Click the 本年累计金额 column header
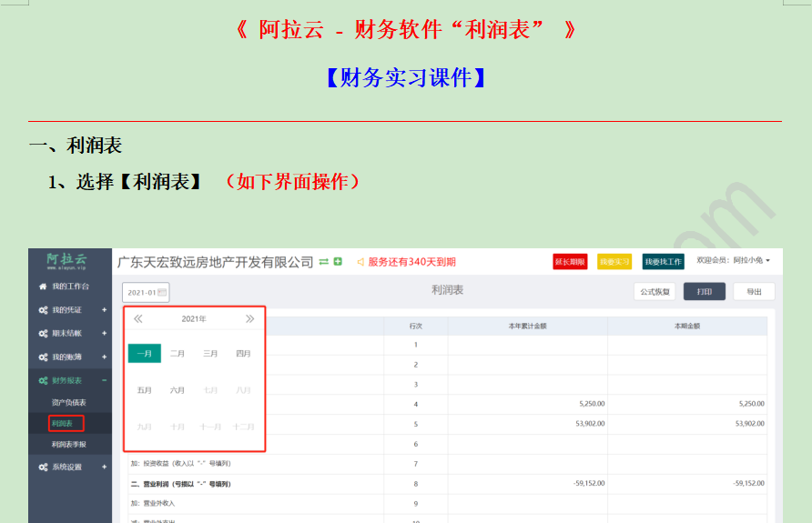Screen dimensions: 812x523 point(528,326)
